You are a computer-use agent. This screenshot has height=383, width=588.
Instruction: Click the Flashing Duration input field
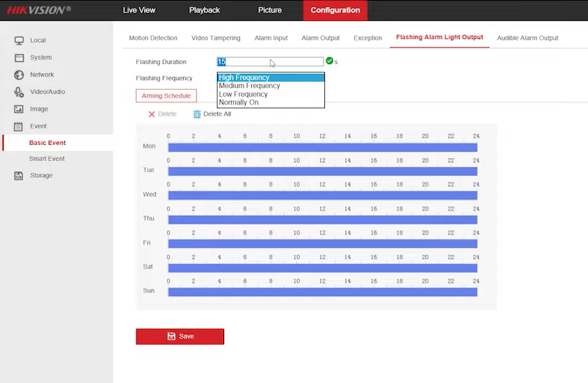270,62
